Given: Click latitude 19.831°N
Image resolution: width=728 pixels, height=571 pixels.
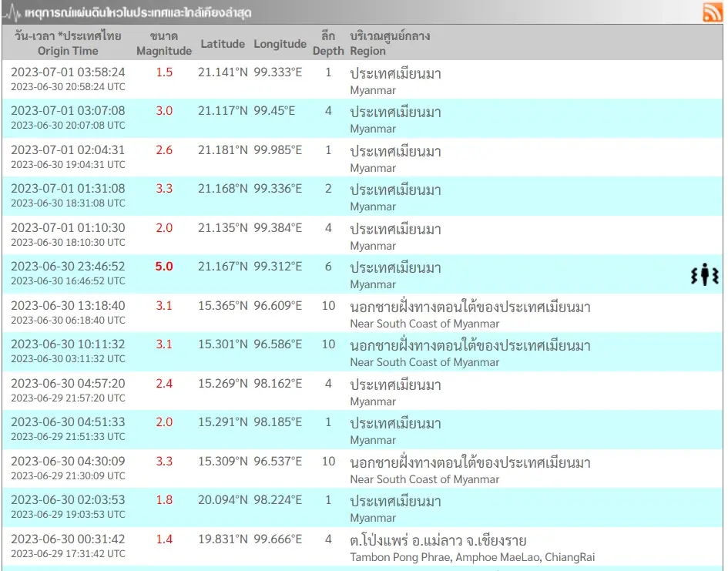Looking at the screenshot, I should coord(223,539).
